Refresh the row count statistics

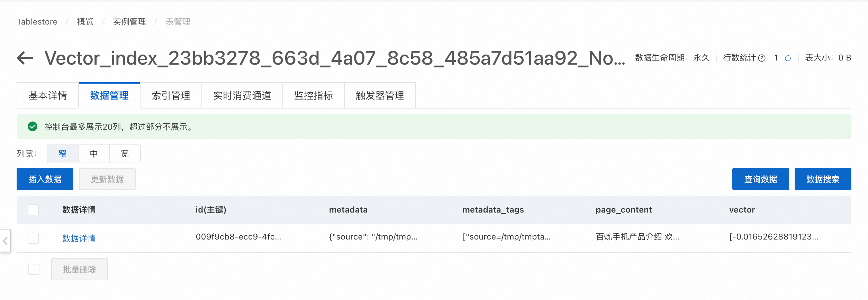coord(788,58)
